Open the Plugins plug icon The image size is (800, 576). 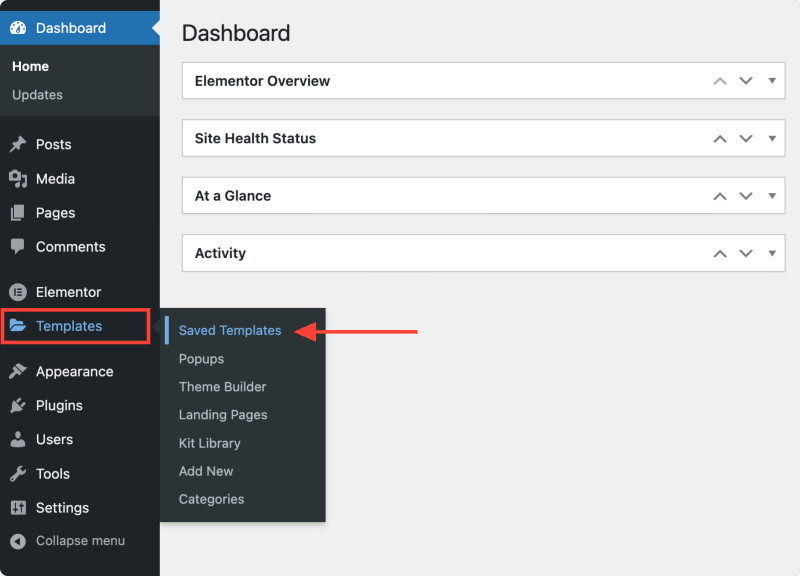[18, 406]
